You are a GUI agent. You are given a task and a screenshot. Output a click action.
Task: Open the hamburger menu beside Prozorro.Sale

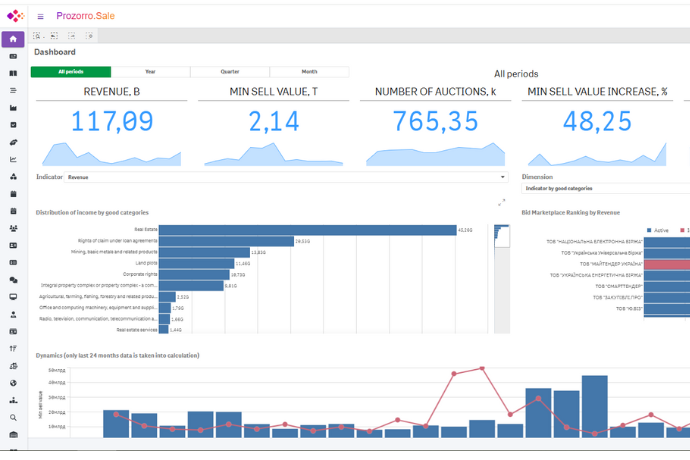point(41,16)
